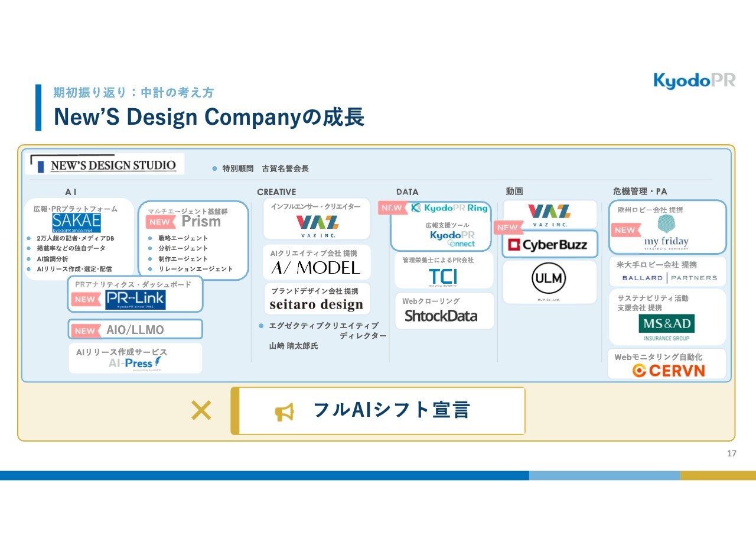
Task: Click the NEW badge by KyodoPR Ring
Action: [393, 208]
